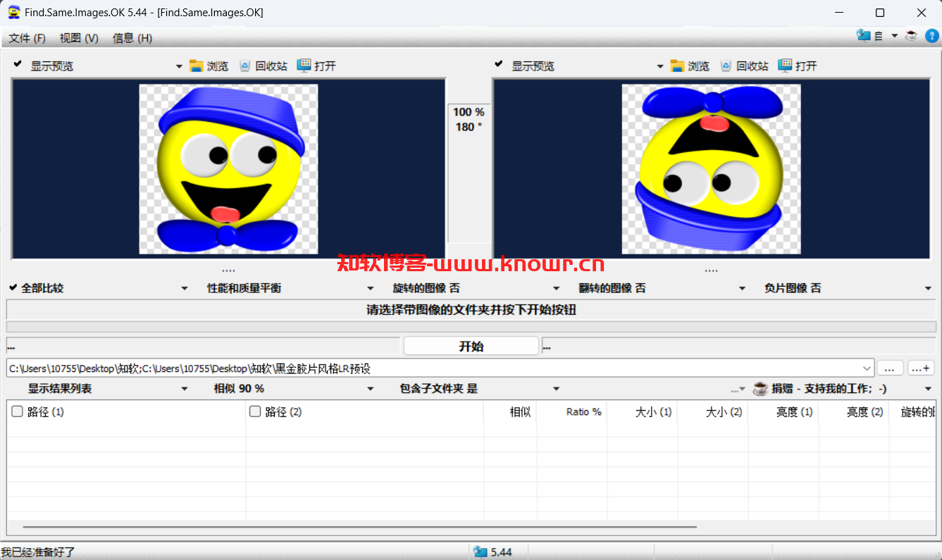Screen dimensions: 942x560
Task: Expand the left 显示预览 dropdown arrow
Action: pyautogui.click(x=179, y=66)
